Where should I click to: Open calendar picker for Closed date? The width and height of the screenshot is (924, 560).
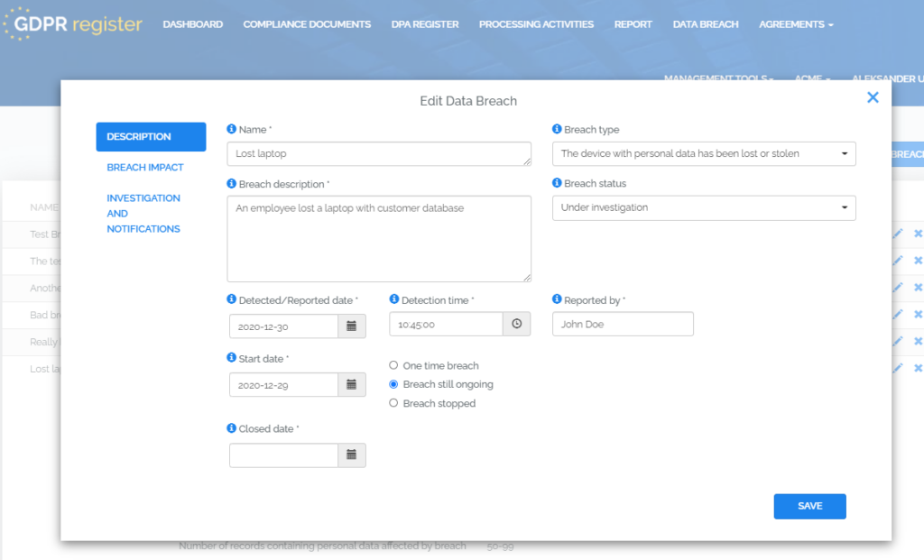(x=352, y=455)
